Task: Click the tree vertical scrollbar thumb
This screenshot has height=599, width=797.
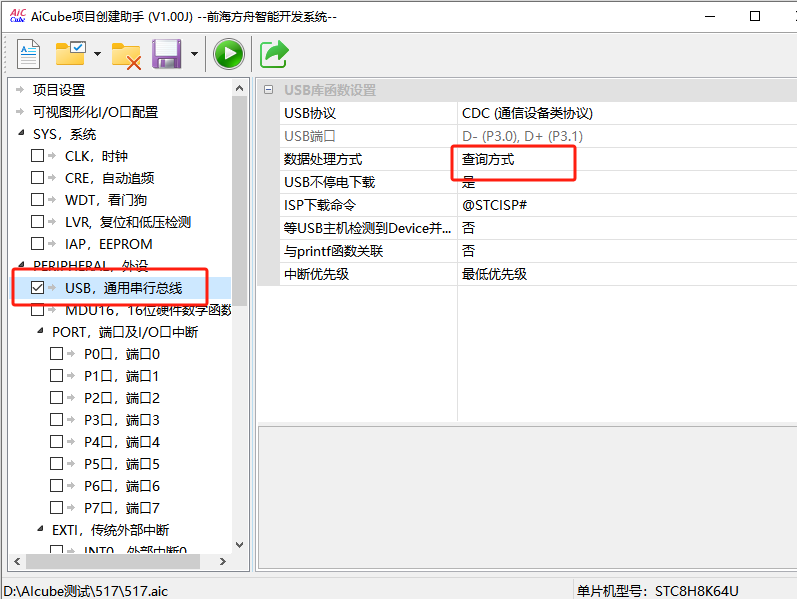Action: click(239, 201)
